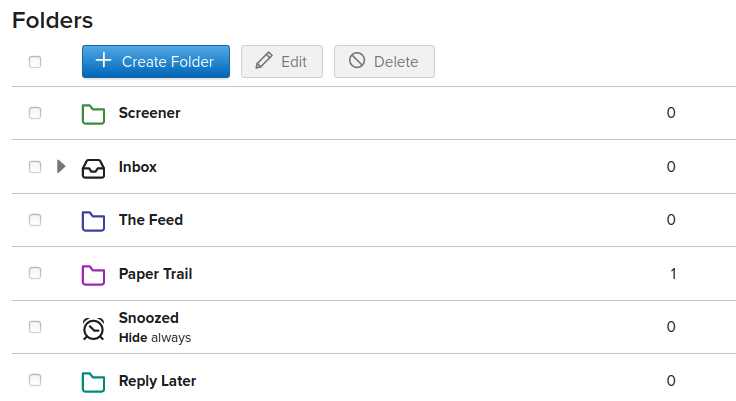The image size is (736, 401).
Task: Check the Reply Later checkbox
Action: click(x=35, y=380)
